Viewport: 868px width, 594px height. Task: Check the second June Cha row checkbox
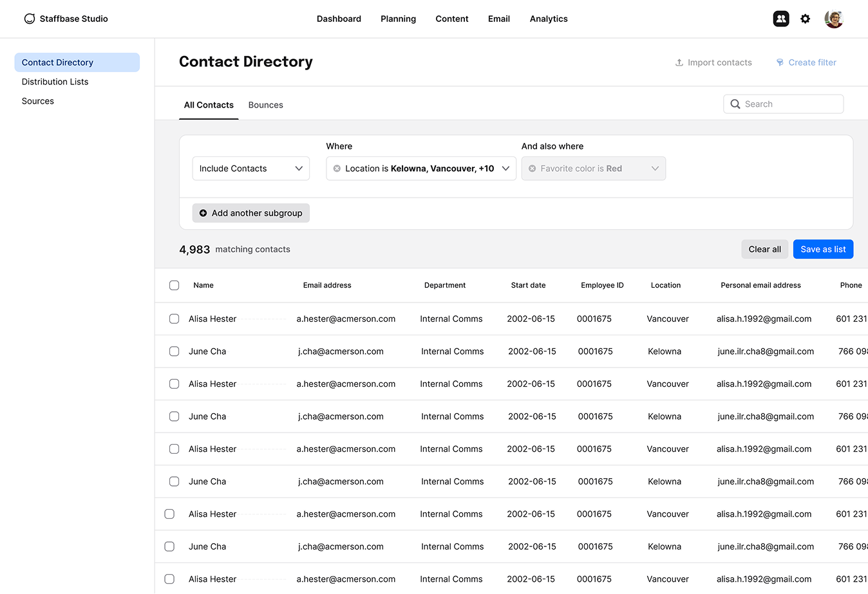pos(174,416)
